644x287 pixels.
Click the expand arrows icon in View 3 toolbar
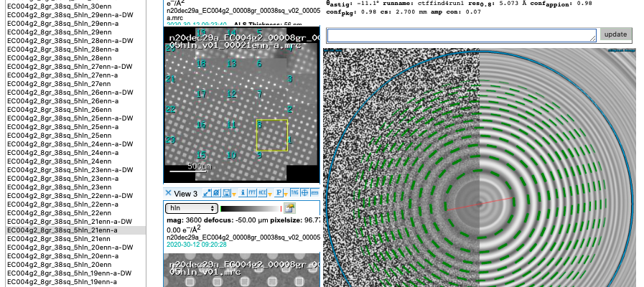pyautogui.click(x=207, y=193)
